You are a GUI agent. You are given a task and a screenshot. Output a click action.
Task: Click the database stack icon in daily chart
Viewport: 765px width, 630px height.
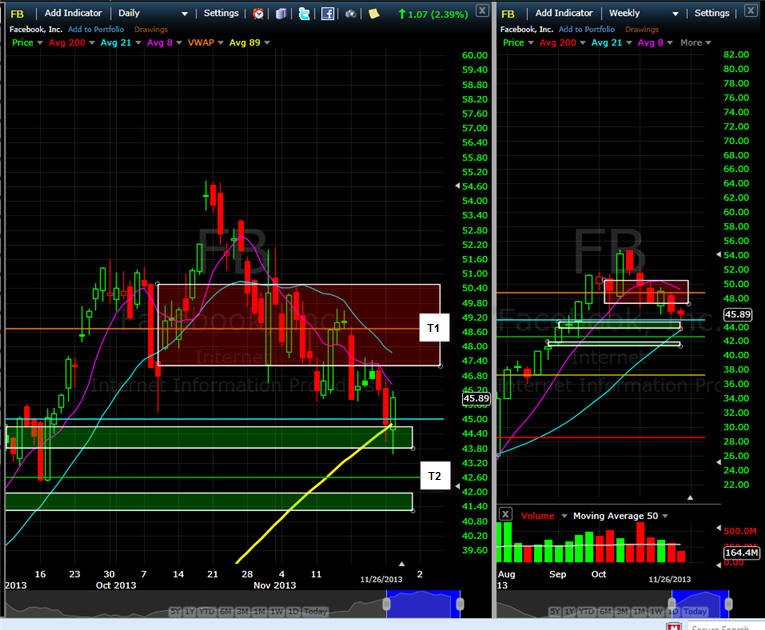281,14
